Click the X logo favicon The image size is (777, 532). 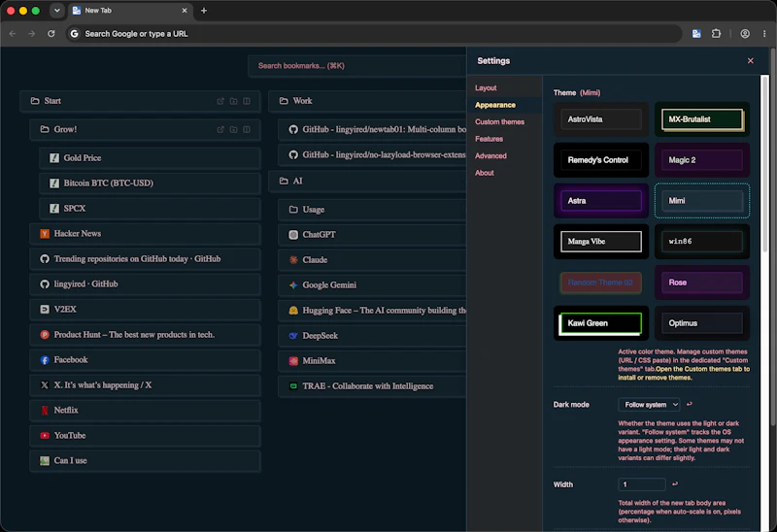(x=45, y=385)
